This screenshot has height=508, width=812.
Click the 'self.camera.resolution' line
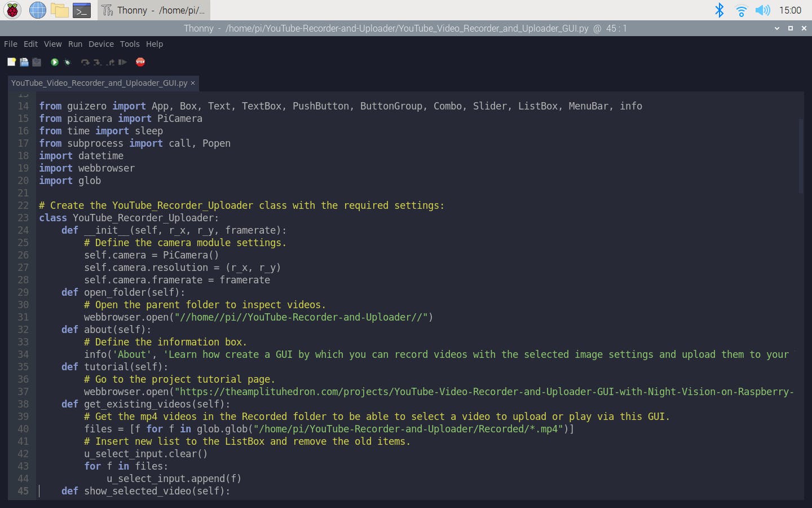pos(183,268)
